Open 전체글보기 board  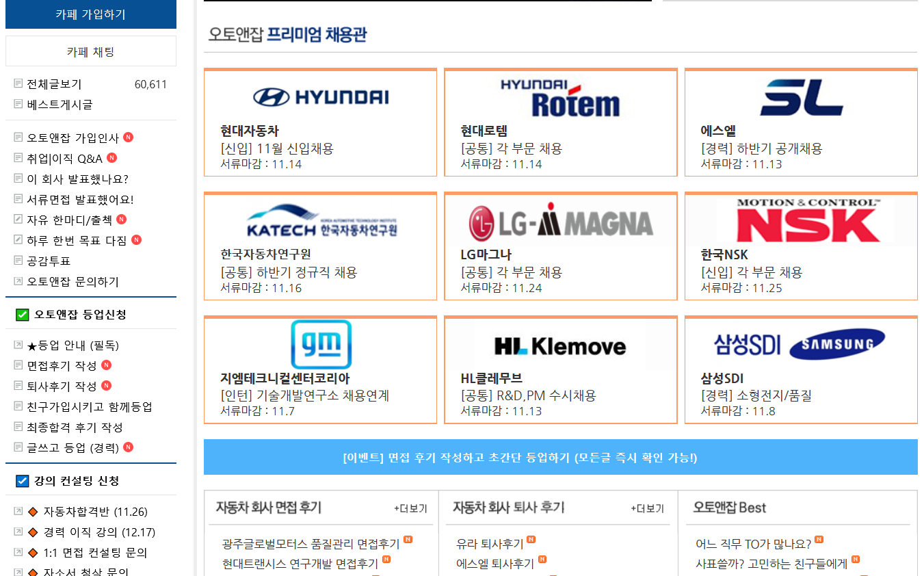point(54,84)
